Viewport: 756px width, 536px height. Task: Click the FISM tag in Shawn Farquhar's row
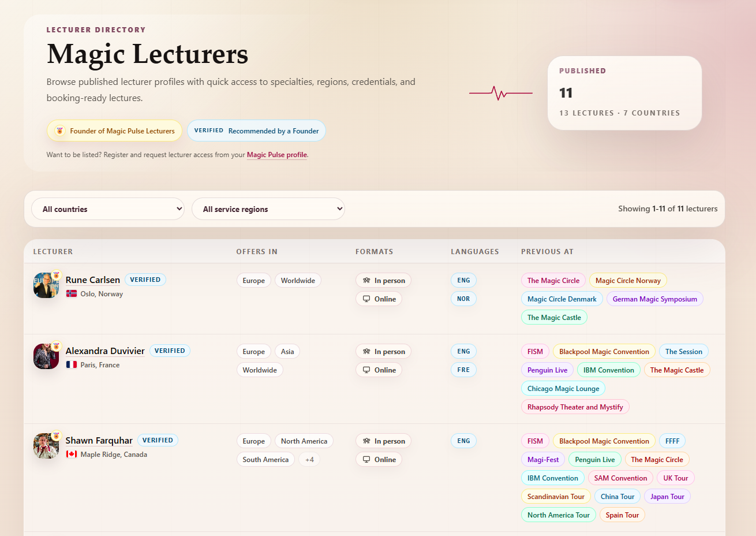(535, 441)
